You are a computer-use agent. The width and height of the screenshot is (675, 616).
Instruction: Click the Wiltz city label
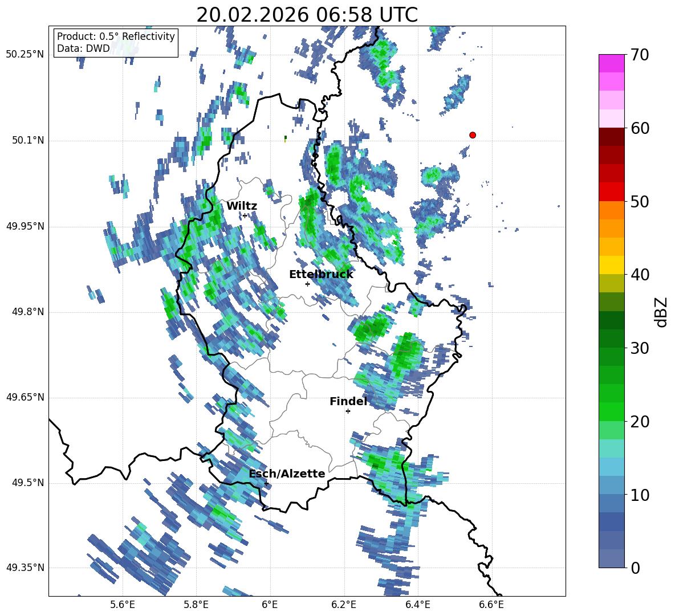coord(242,206)
